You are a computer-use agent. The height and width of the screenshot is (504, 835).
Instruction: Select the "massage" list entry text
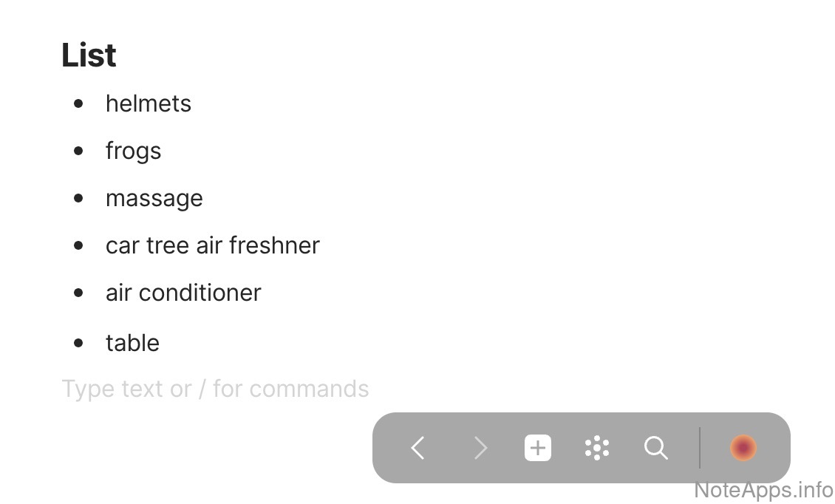[x=154, y=198]
